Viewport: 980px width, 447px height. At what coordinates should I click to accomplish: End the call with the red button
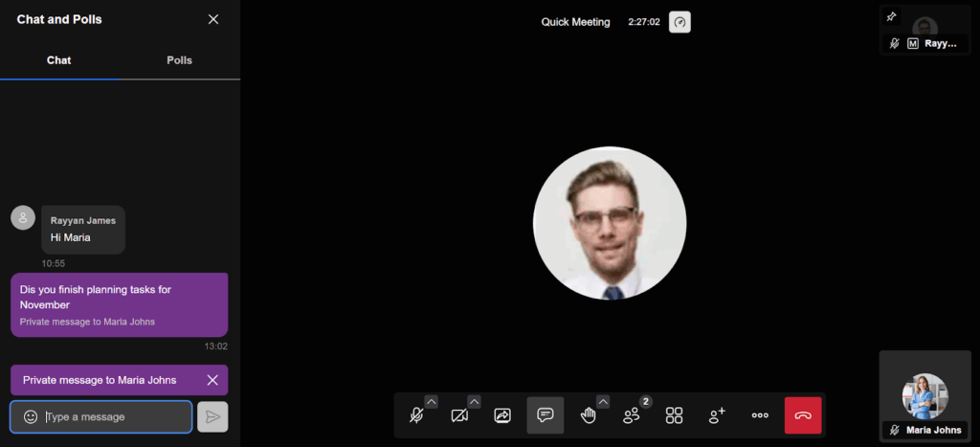803,415
